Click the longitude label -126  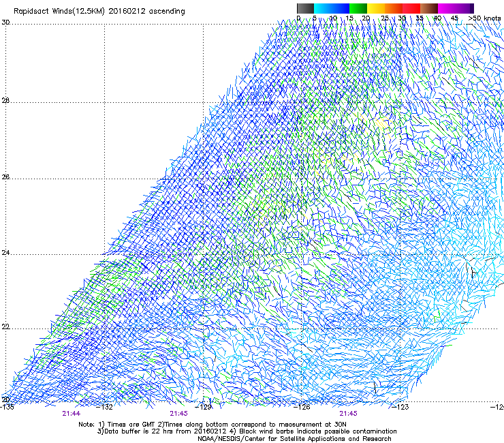pos(302,407)
